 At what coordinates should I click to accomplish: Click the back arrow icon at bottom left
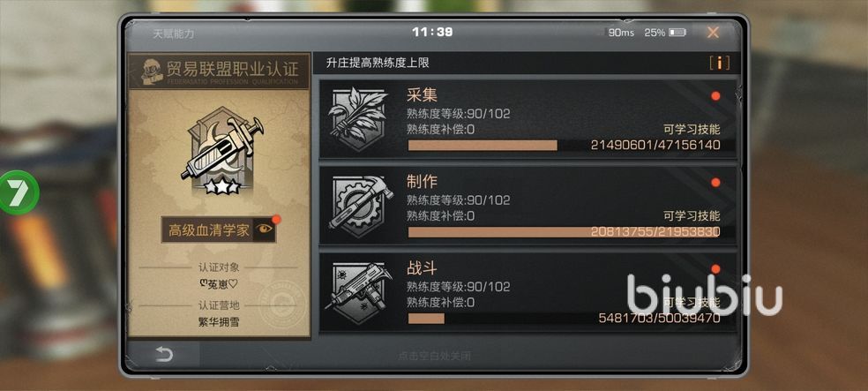tap(164, 355)
